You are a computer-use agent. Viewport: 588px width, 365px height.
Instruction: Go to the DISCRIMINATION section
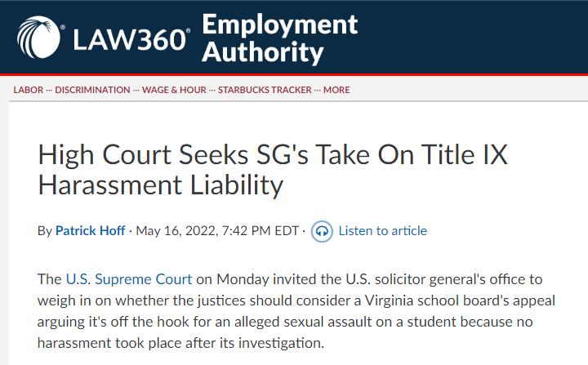[92, 90]
